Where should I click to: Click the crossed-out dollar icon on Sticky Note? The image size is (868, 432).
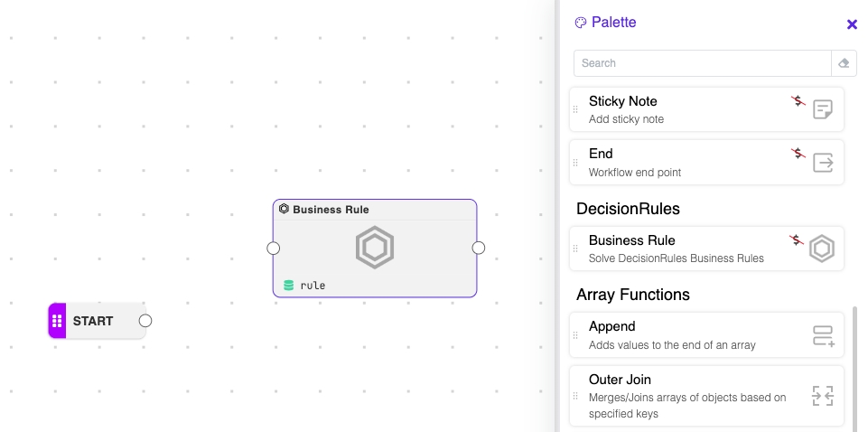[x=798, y=101]
